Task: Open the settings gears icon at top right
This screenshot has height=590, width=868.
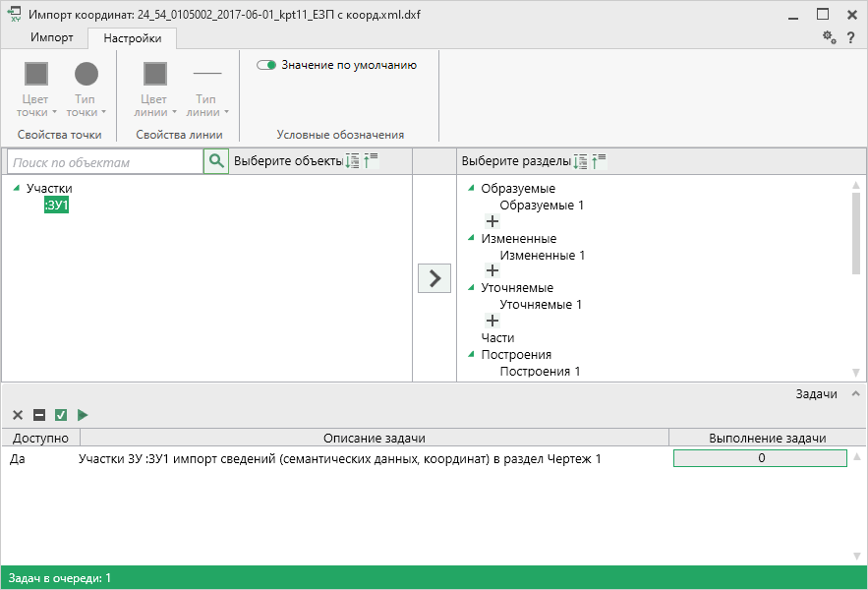Action: [x=829, y=37]
